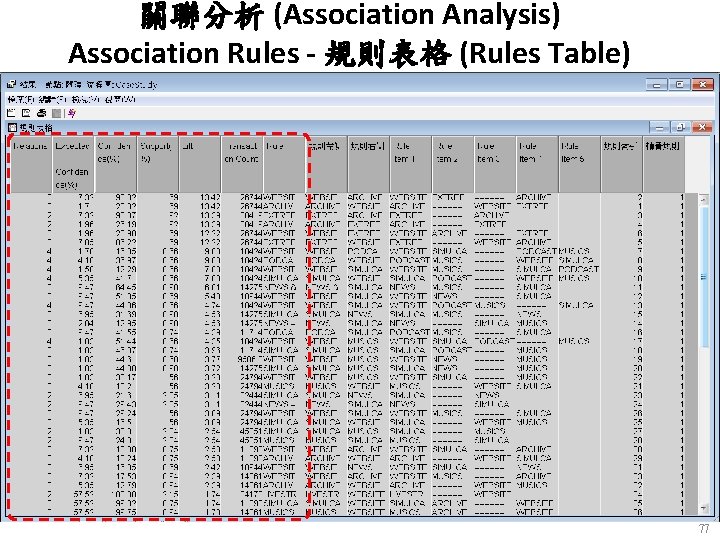
Task: Sort by the Relations column header
Action: pos(30,164)
